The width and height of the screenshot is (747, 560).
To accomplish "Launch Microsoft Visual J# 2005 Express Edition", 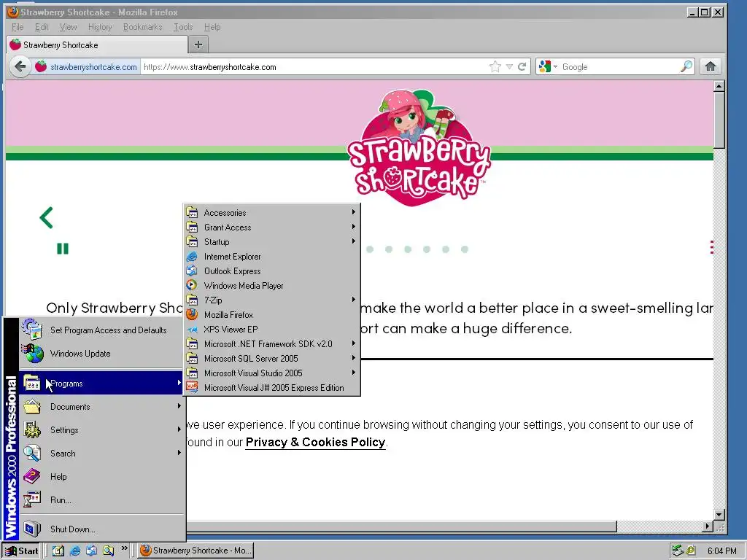I will 271,388.
